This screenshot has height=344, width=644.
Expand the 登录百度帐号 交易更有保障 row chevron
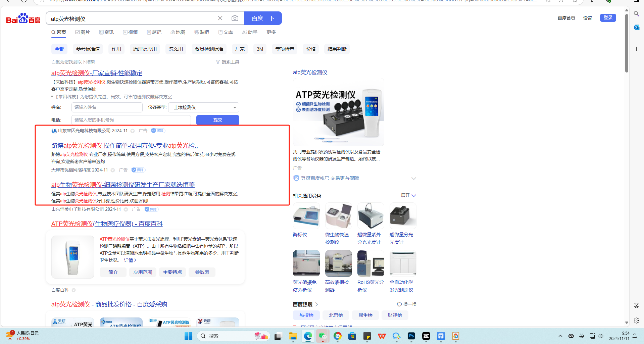pos(413,178)
